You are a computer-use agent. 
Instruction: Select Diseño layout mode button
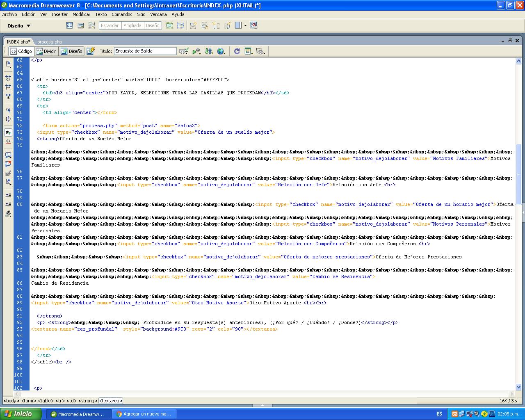coord(153,25)
